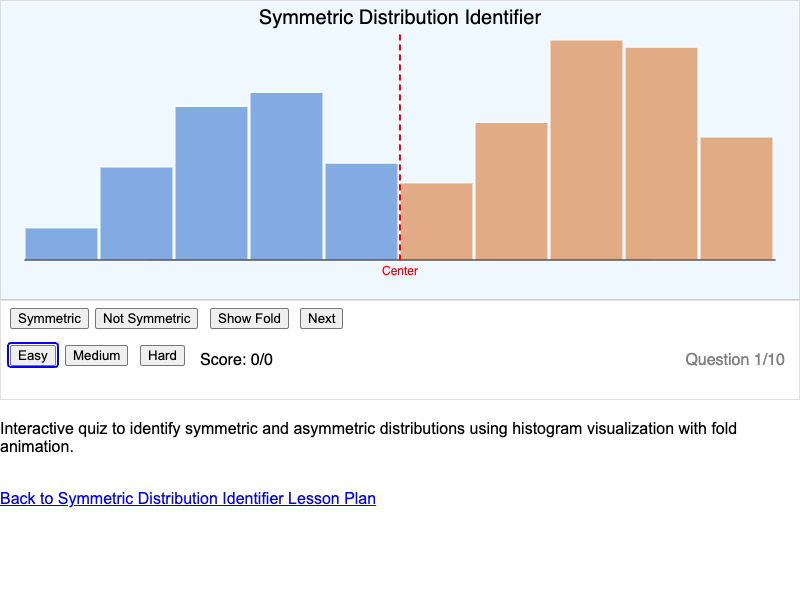Click the red dashed Center fold line

[x=400, y=150]
